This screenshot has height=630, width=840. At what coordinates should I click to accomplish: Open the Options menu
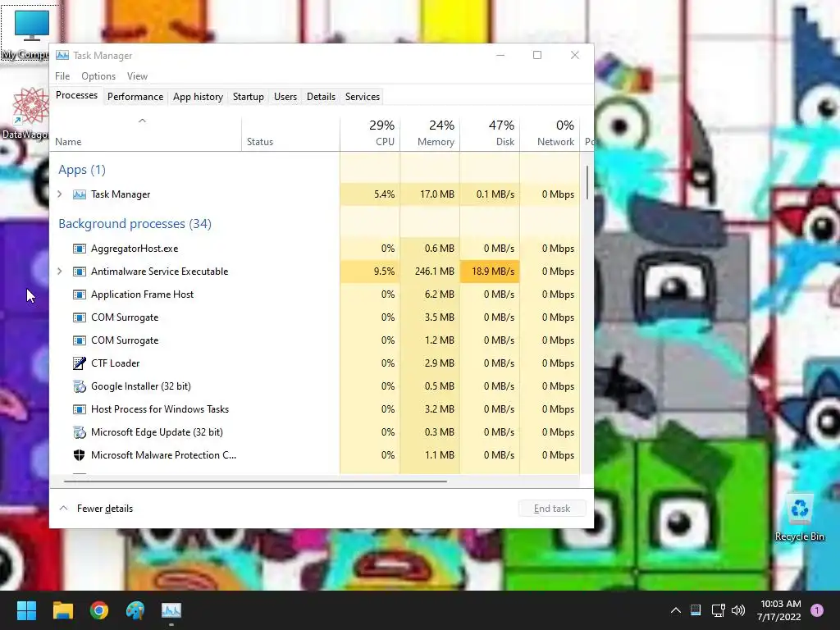click(98, 76)
